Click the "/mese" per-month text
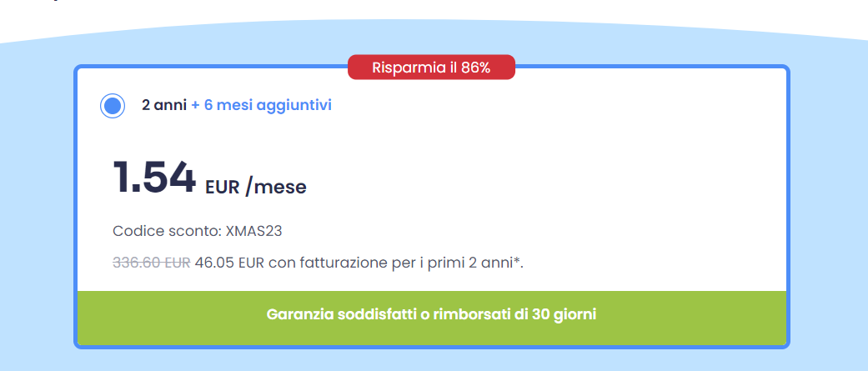868x371 pixels. [x=276, y=188]
